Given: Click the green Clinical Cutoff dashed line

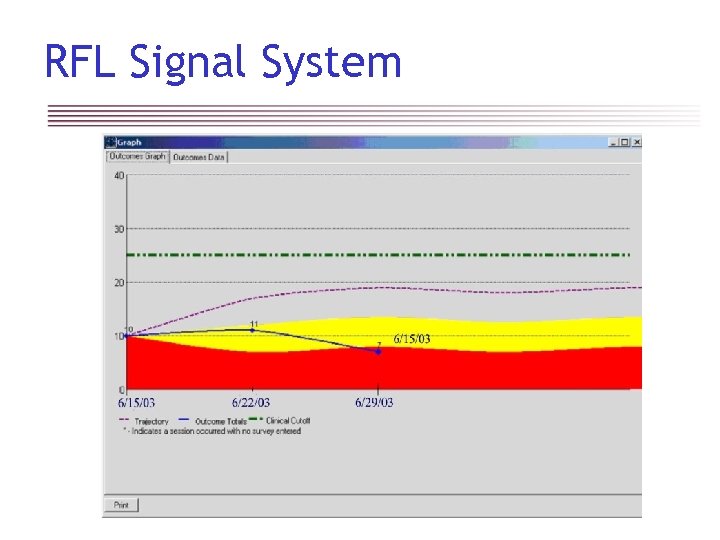Looking at the screenshot, I should pyautogui.click(x=377, y=255).
